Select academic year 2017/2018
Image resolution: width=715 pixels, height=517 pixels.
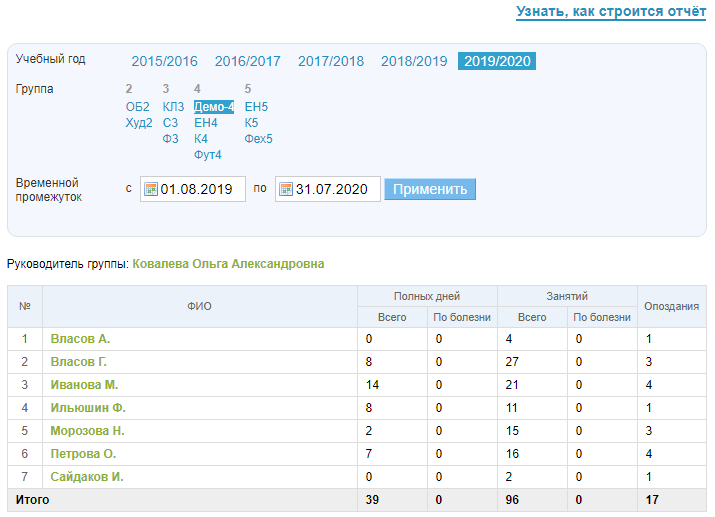331,61
